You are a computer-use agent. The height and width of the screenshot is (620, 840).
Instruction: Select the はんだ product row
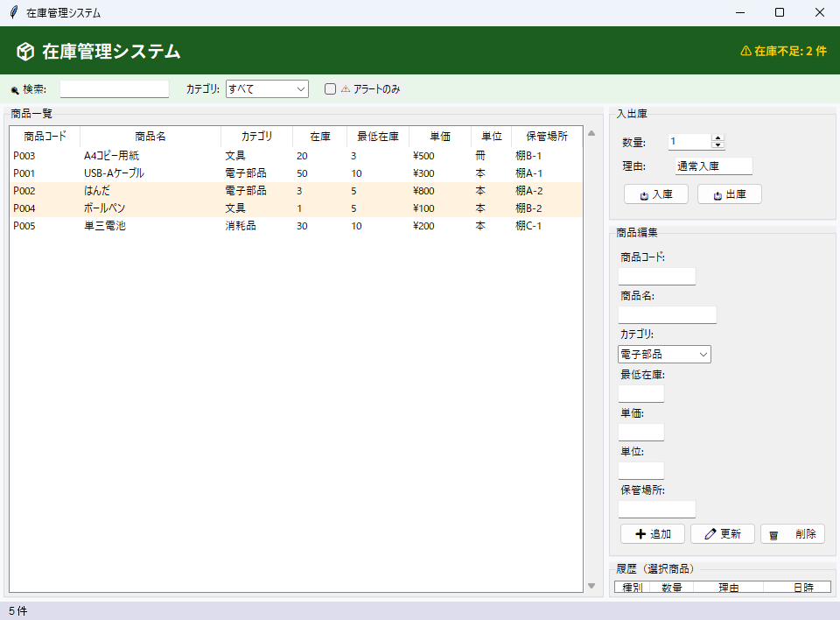296,191
